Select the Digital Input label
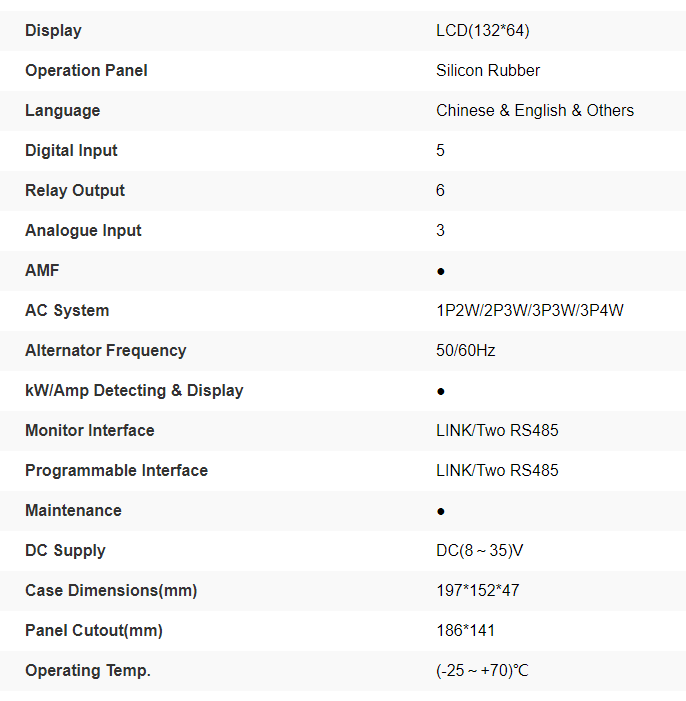 [x=71, y=151]
